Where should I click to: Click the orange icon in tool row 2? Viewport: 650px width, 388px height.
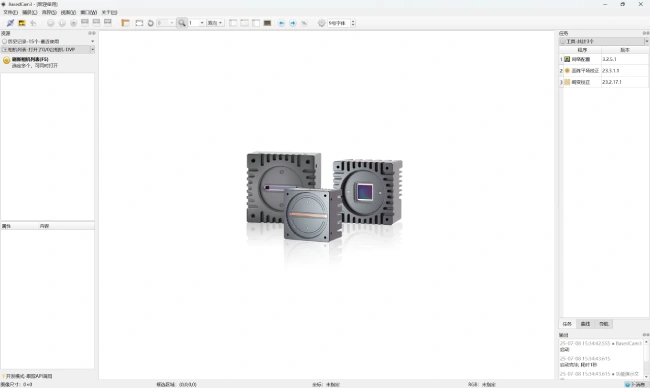[x=567, y=70]
